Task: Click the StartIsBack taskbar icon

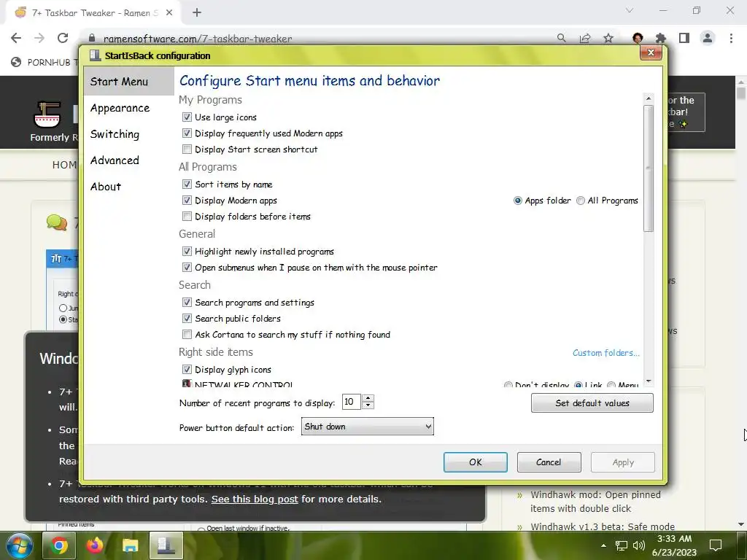Action: [x=166, y=545]
